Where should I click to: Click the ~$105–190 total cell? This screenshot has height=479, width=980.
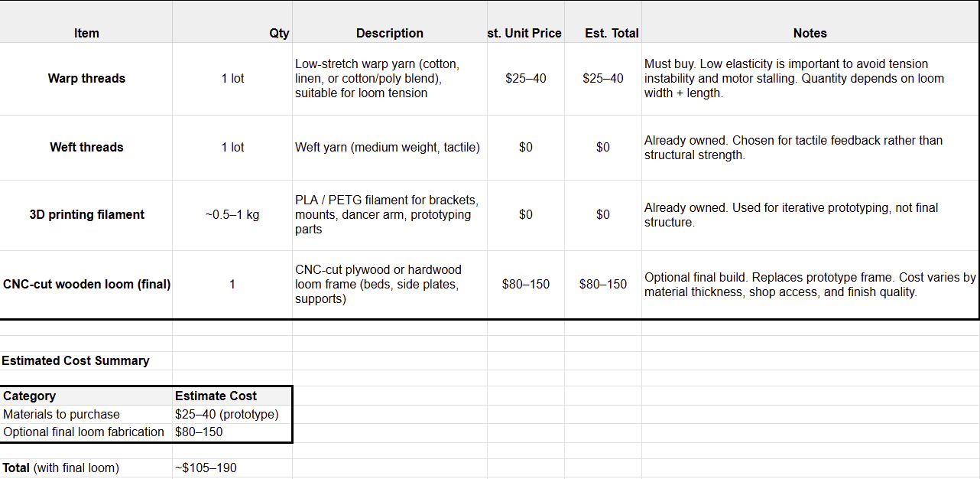(x=232, y=468)
